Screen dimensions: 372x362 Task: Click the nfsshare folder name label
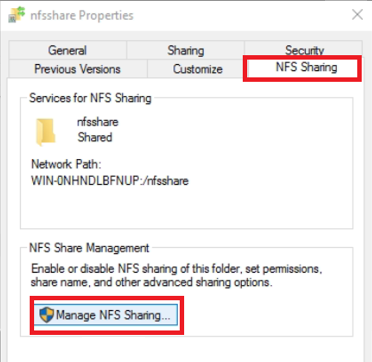coord(97,122)
